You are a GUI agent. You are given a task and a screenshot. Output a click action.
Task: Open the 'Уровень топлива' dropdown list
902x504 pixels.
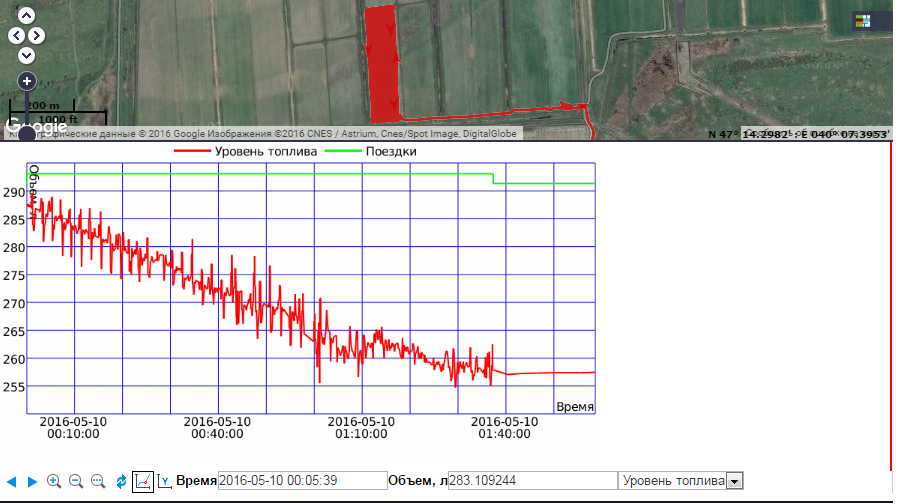click(735, 481)
